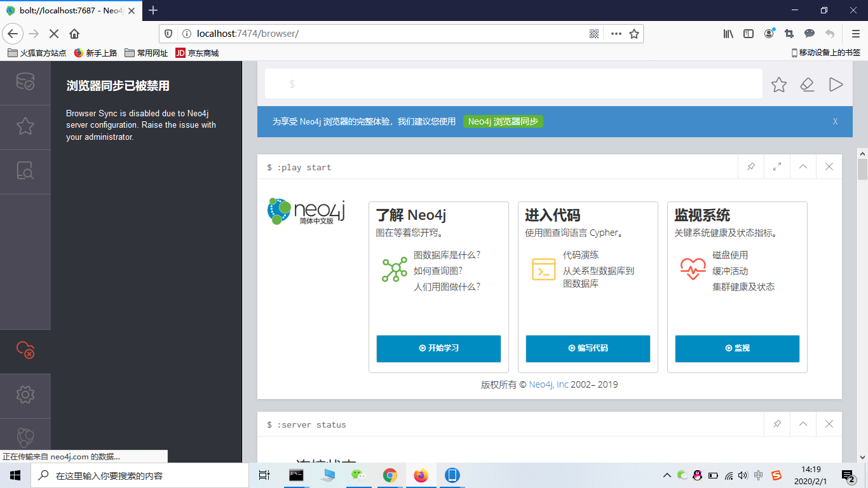This screenshot has width=868, height=488.
Task: Open the favorites star sidebar icon
Action: 25,126
